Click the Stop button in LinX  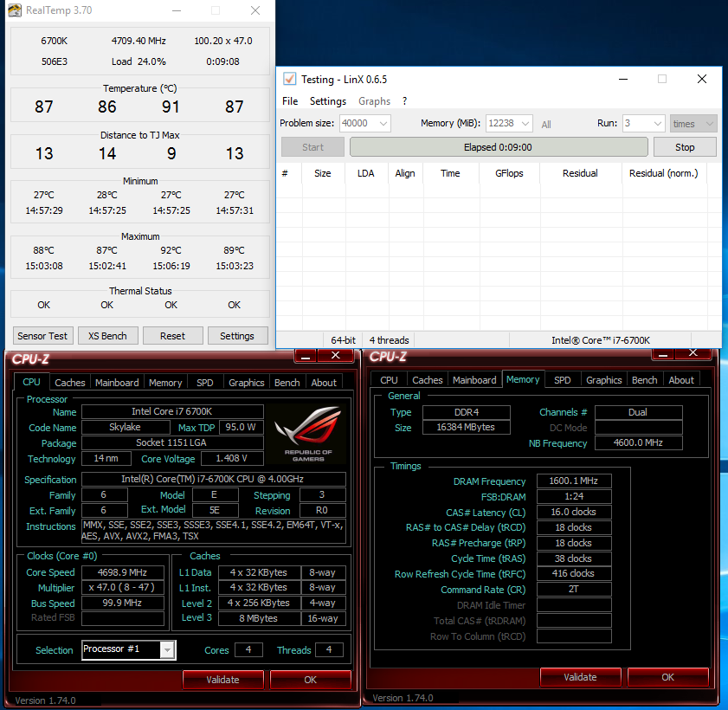[685, 147]
